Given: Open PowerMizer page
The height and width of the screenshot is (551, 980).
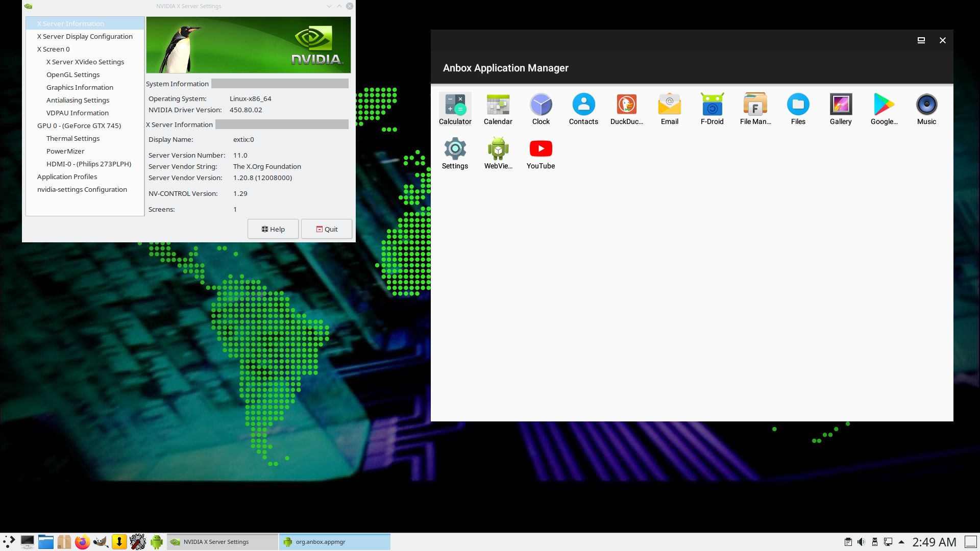Looking at the screenshot, I should click(x=85, y=151).
